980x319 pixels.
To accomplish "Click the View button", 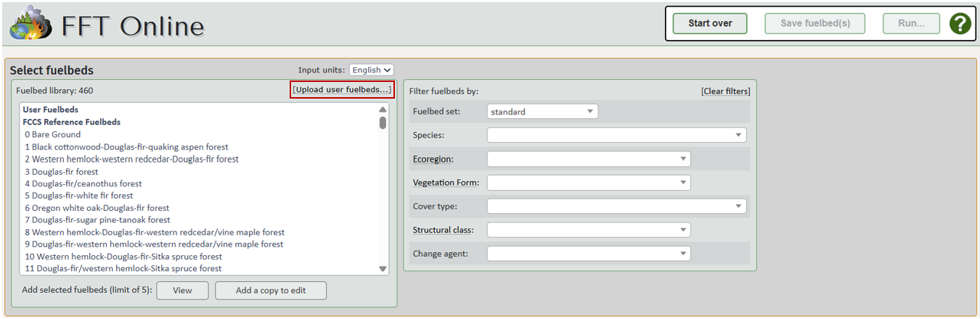I will point(182,290).
